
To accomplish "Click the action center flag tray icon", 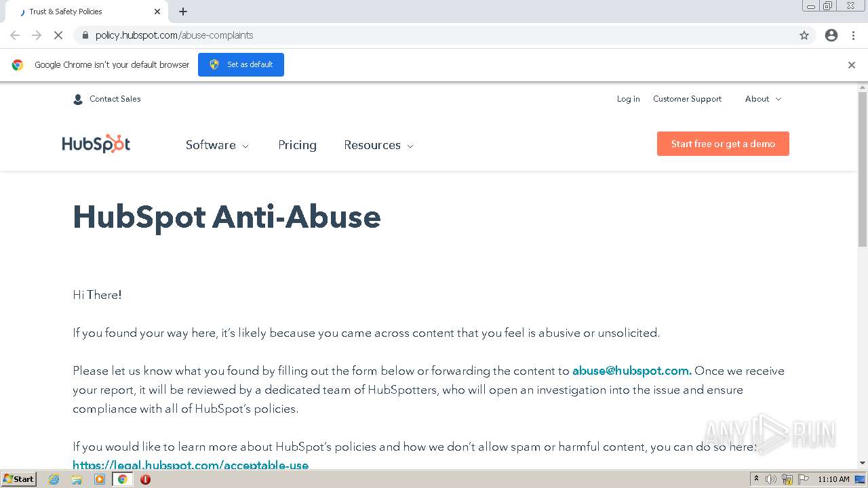I will coord(803,479).
